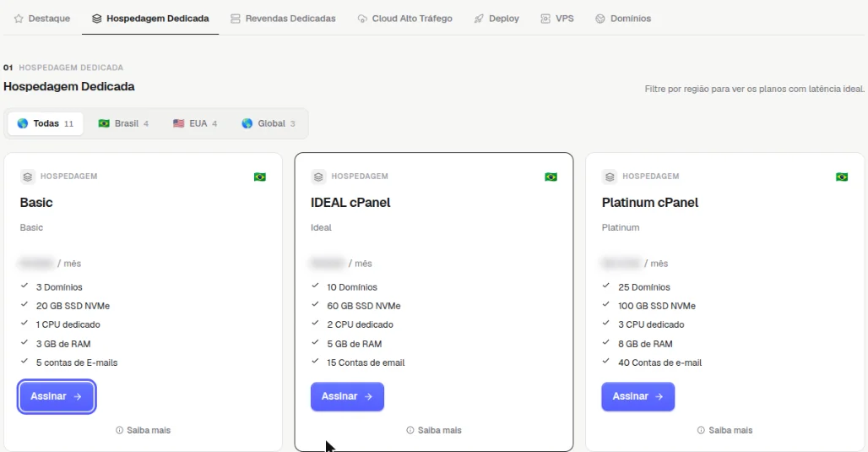Click the Brazil flag on IDEAL cPanel card
Viewport: 868px width, 452px height.
[551, 177]
